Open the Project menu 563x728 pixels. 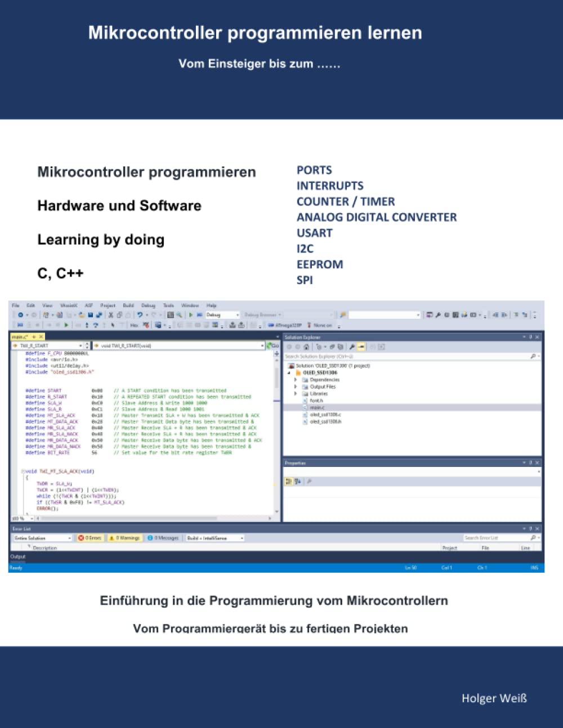click(x=108, y=305)
